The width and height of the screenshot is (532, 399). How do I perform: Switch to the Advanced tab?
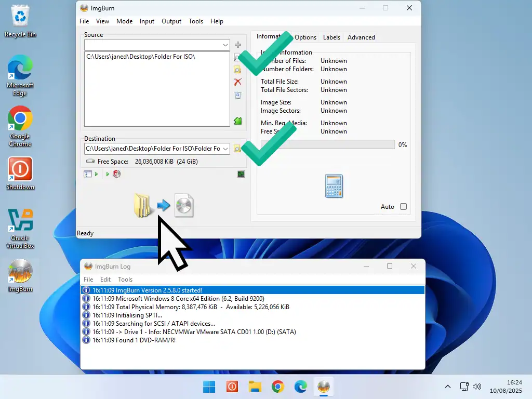click(361, 37)
